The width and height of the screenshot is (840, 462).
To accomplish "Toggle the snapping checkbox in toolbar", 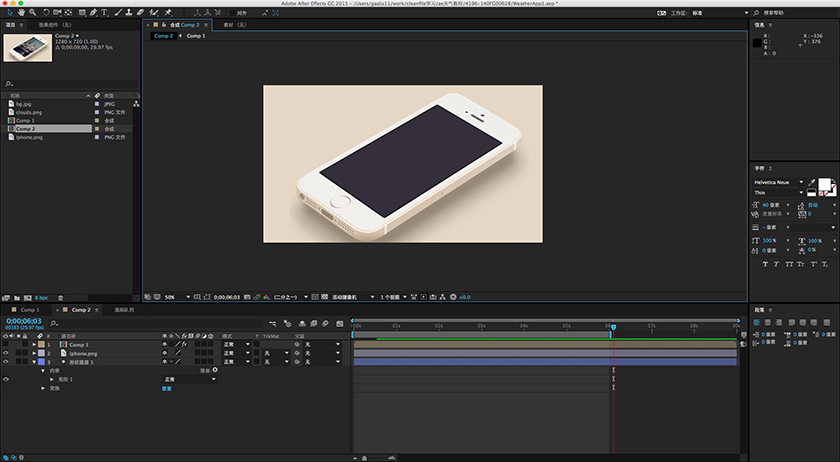I will click(233, 13).
